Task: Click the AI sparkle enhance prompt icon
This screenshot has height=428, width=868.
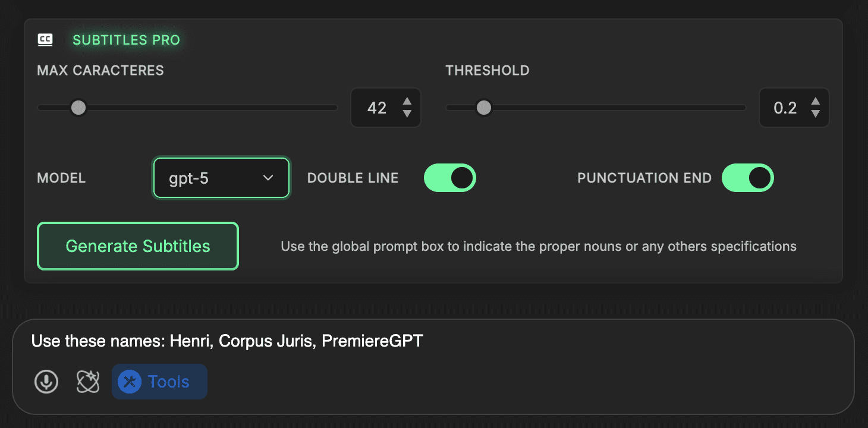Action: [x=88, y=382]
